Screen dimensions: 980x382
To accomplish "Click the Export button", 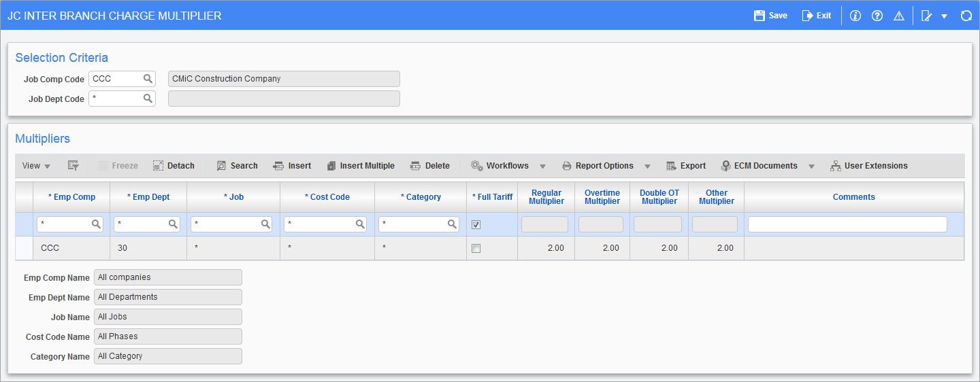I will point(686,166).
